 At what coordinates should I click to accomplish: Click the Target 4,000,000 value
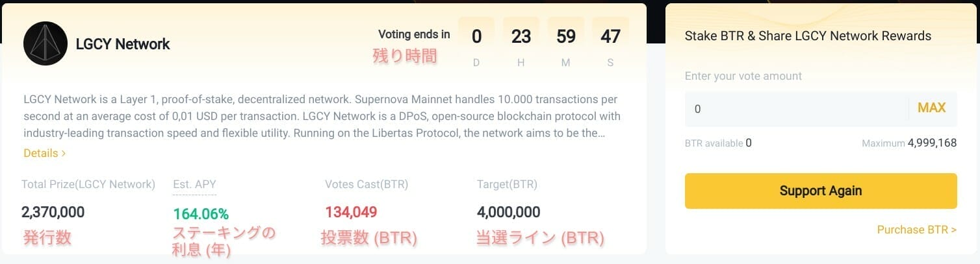click(x=508, y=212)
